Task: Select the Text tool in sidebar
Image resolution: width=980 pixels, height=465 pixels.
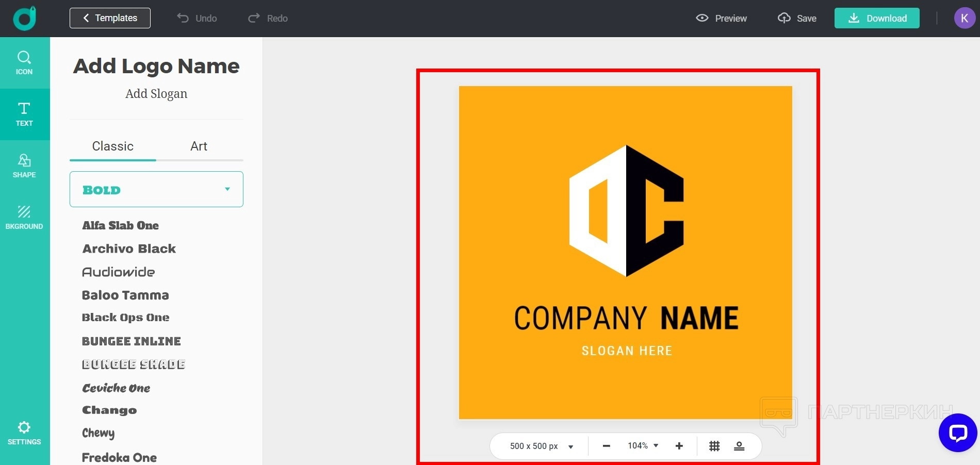Action: (24, 114)
